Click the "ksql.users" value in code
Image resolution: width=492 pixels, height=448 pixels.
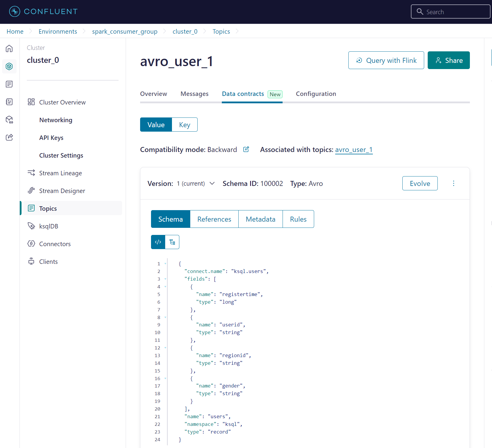click(x=248, y=271)
